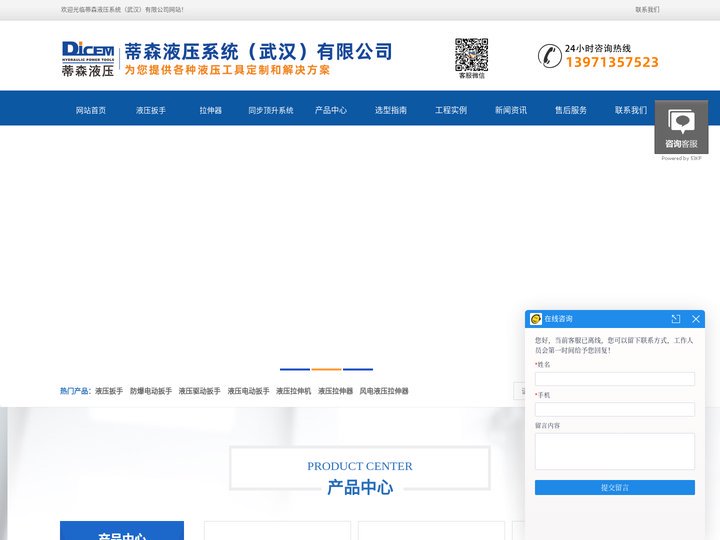Viewport: 720px width, 540px height.
Task: Click the 风电液压拉伸器 hot product link
Action: pyautogui.click(x=384, y=391)
